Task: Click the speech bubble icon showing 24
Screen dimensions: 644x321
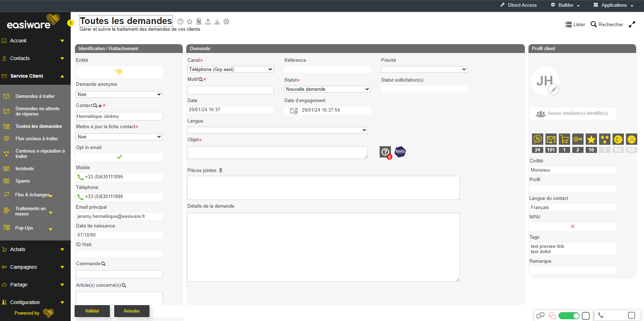Action: click(x=537, y=139)
